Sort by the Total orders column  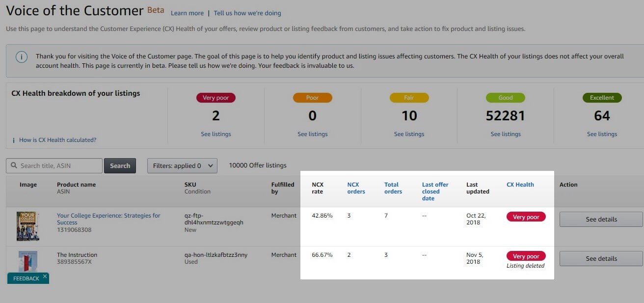[393, 188]
